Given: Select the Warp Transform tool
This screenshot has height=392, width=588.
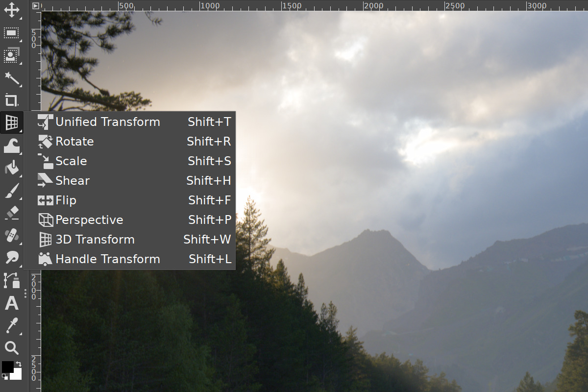Looking at the screenshot, I should [x=12, y=145].
